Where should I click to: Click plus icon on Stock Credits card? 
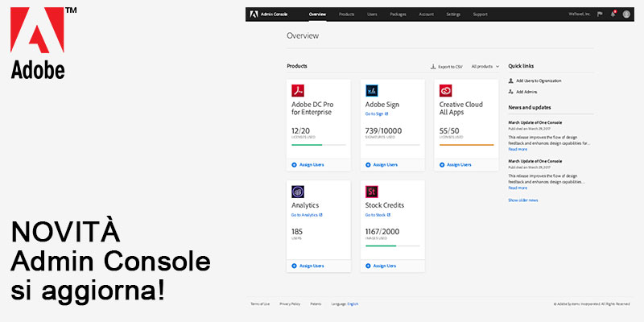[x=368, y=266]
